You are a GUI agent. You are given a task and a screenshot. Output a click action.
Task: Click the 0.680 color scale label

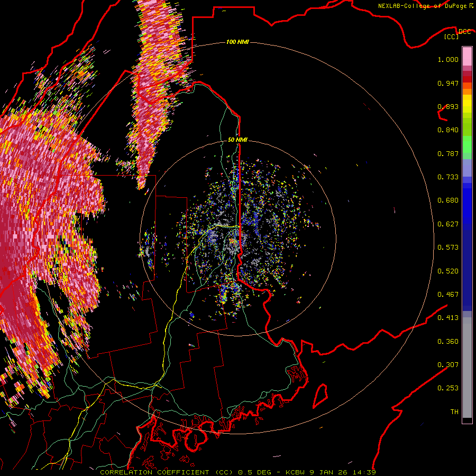tap(448, 200)
